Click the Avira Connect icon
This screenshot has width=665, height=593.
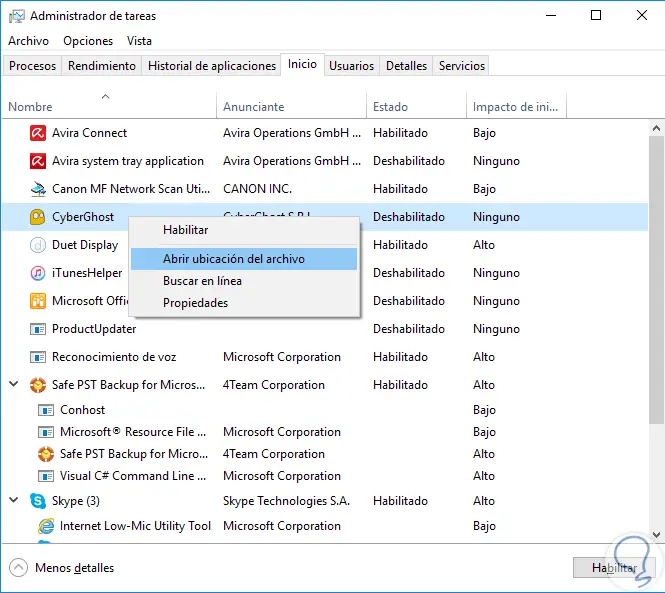[x=38, y=133]
